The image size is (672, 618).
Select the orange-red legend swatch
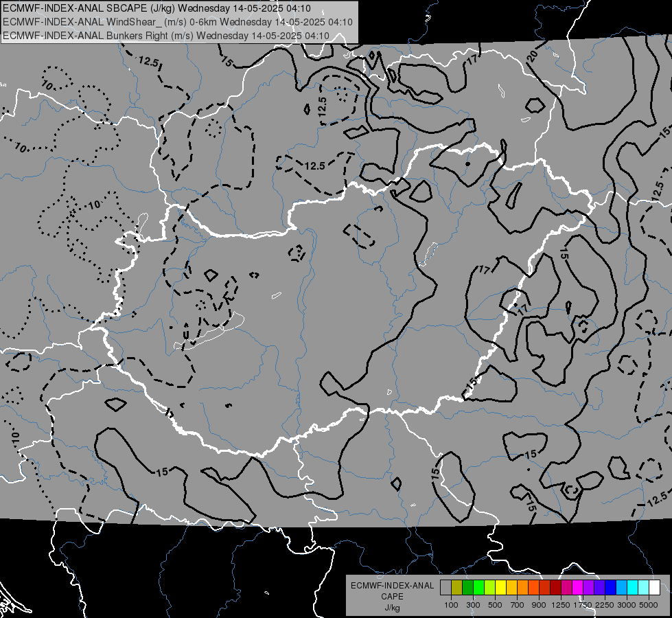(533, 588)
